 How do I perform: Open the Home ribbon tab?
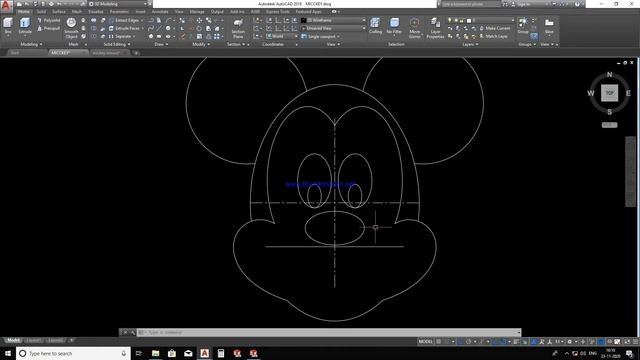(24, 12)
